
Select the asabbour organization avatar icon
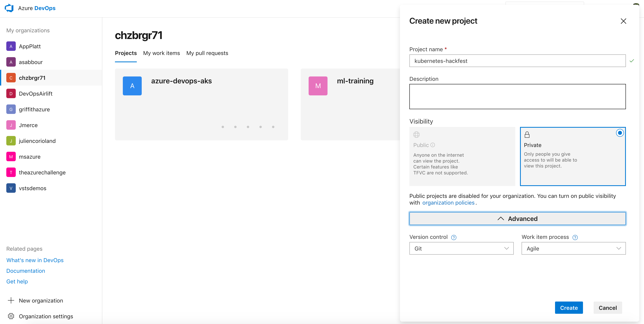click(x=11, y=62)
